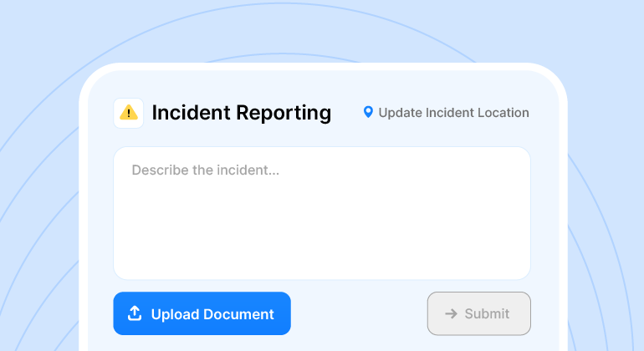Click the word 'Location' in the header link
Image resolution: width=644 pixels, height=351 pixels.
click(503, 113)
